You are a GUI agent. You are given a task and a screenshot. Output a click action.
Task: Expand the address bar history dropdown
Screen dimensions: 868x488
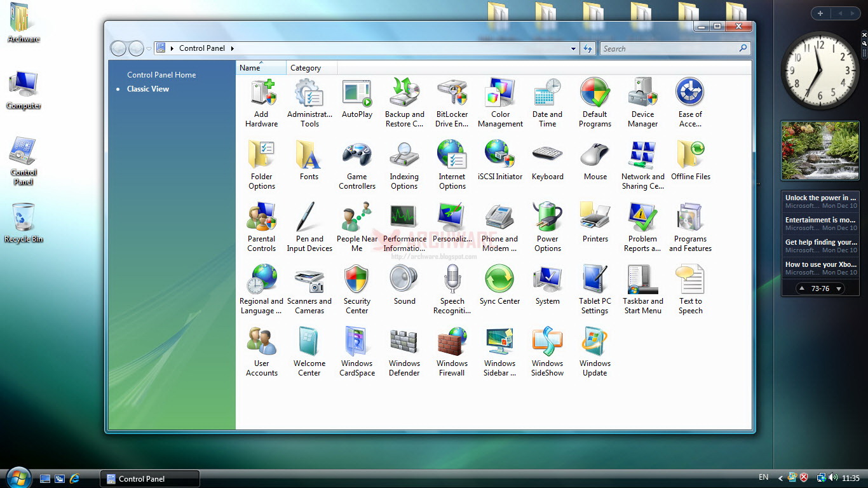point(573,48)
